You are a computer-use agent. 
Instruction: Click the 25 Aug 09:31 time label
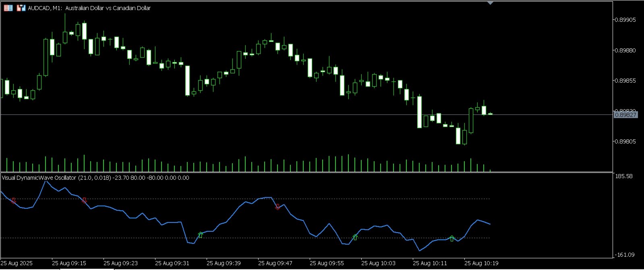click(x=172, y=263)
